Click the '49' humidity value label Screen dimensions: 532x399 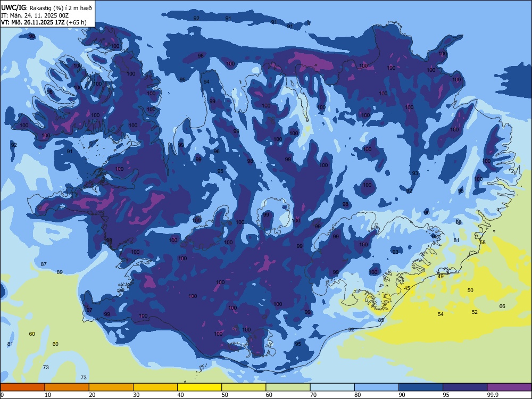pyautogui.click(x=440, y=277)
